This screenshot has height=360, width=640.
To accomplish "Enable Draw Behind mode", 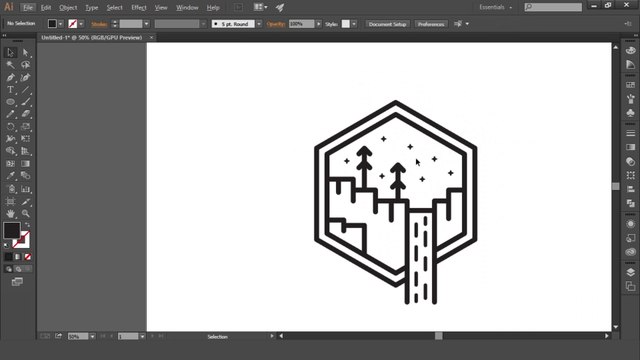I will (x=18, y=269).
